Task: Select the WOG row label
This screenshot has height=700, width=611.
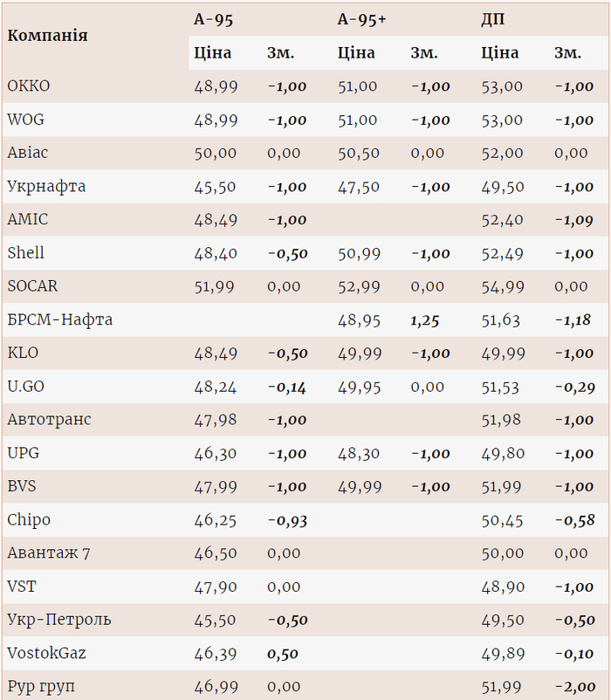Action: pos(26,120)
